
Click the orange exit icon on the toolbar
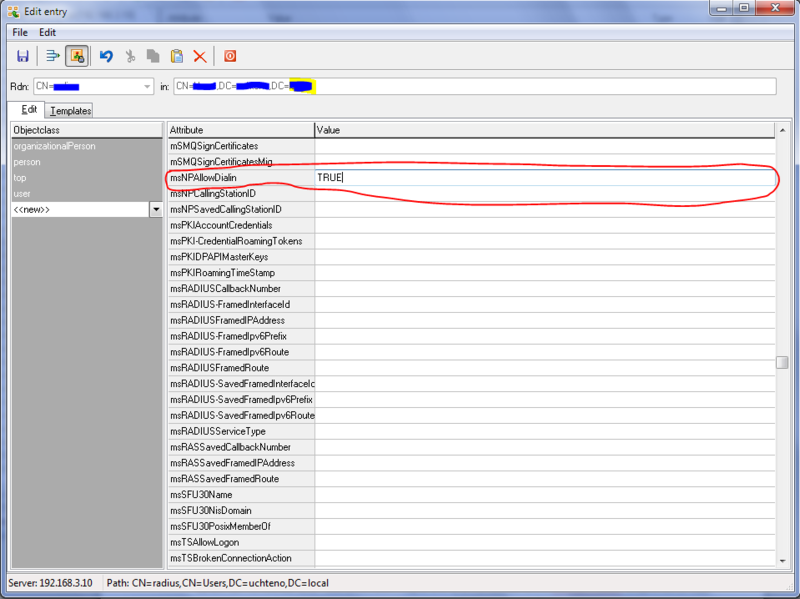click(229, 56)
